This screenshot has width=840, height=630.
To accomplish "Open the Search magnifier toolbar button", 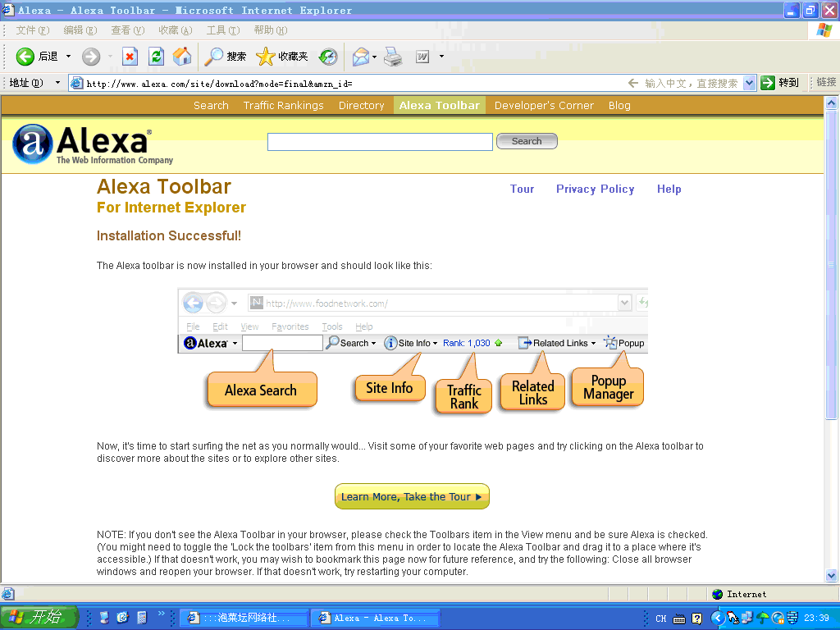I will [x=225, y=57].
